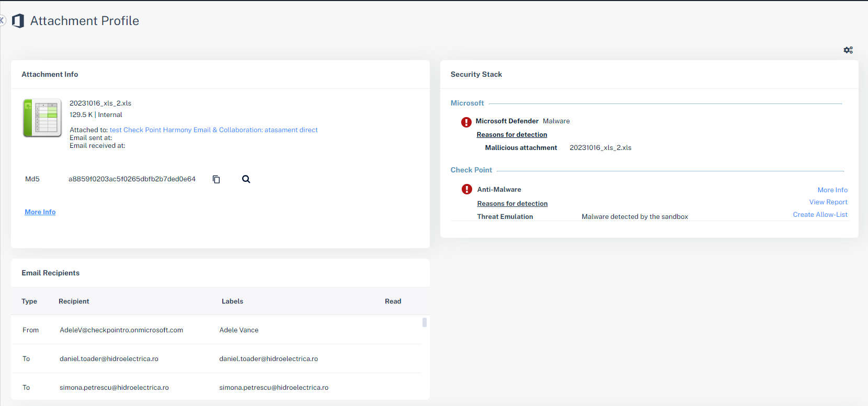Select sender AdeleV@checkpointro.onmicrosoft.com
This screenshot has height=406, width=868.
pos(121,330)
